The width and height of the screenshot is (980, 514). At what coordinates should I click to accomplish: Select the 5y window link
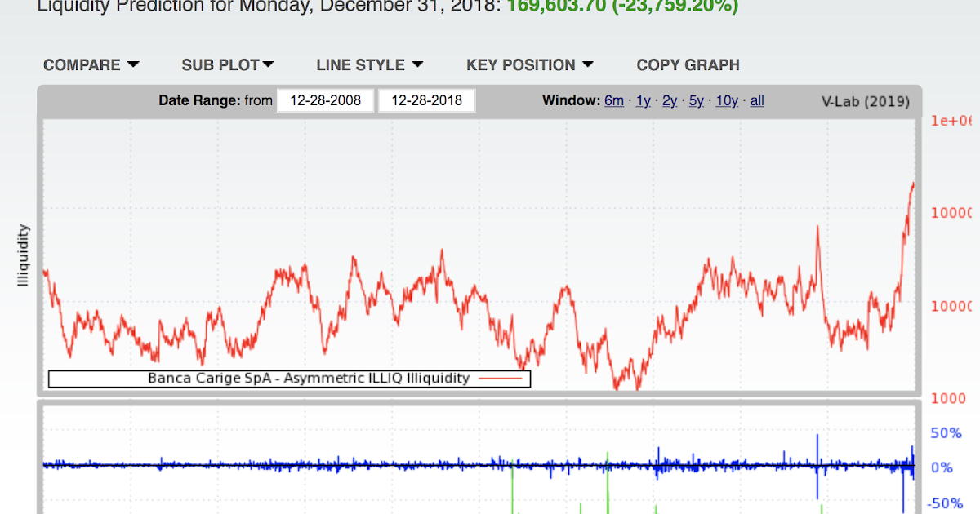697,100
